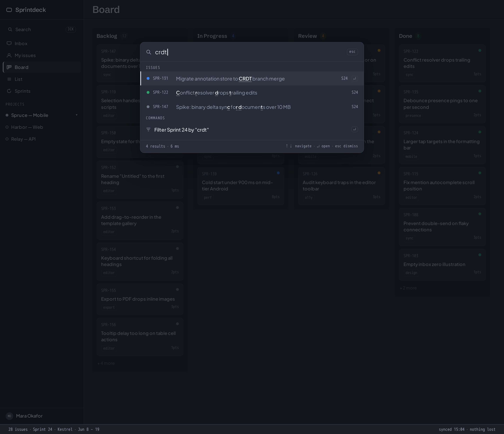Screen dimensions: 504x434
Task: Open result SPR-122 Conflict resolver drops trailing edits
Action: coord(252,92)
